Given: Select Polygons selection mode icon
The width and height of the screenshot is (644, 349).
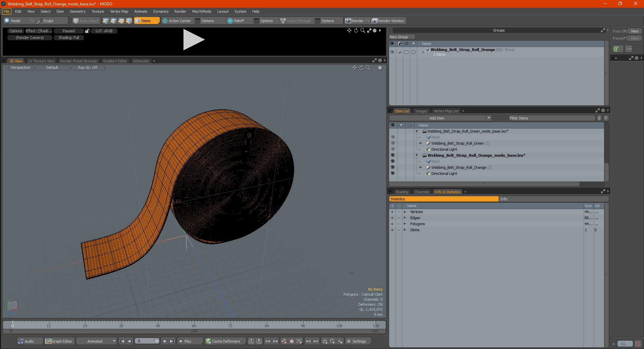Looking at the screenshot, I should (121, 21).
